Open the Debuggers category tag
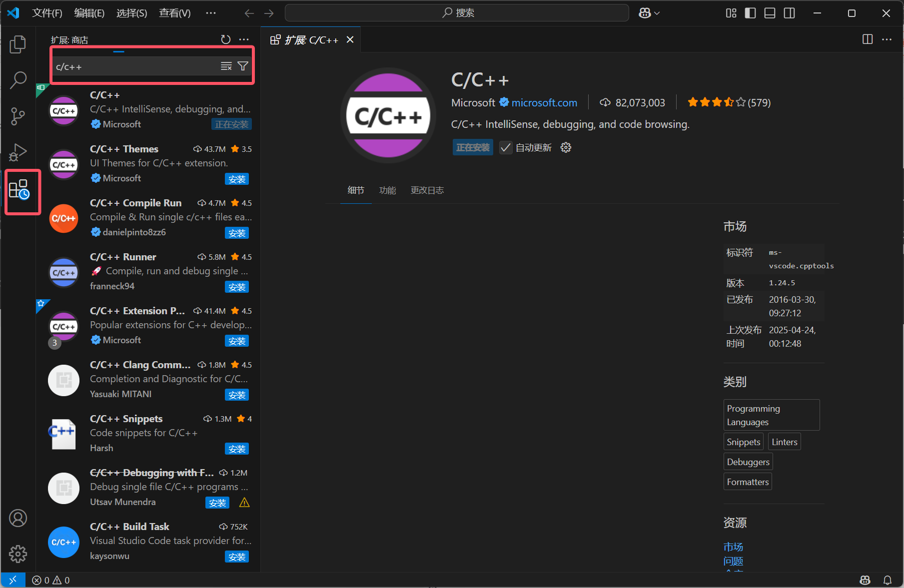 748,462
